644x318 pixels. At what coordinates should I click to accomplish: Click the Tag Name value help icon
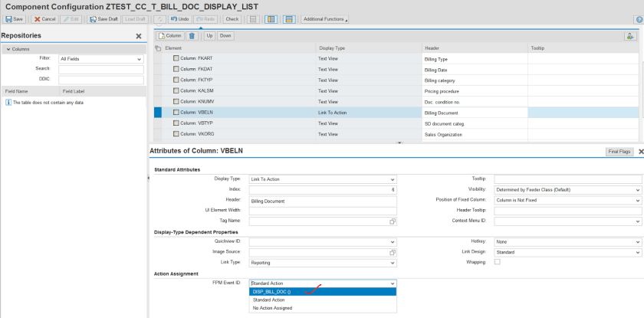(x=393, y=221)
